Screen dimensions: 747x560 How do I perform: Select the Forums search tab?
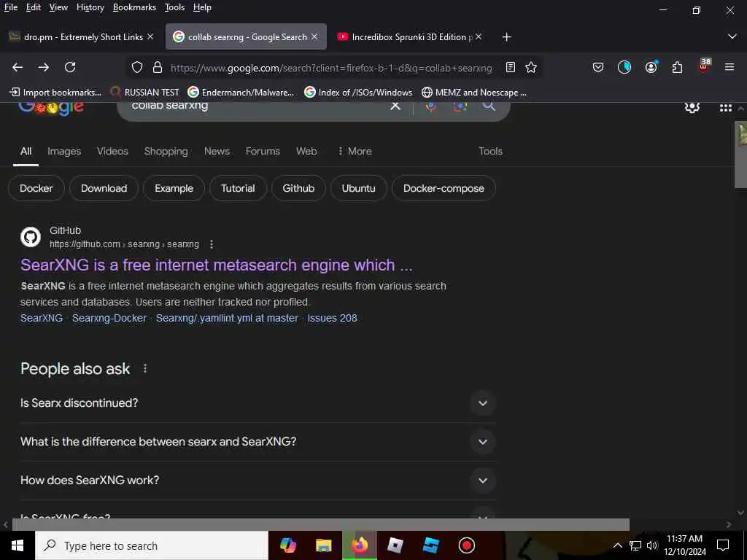[263, 151]
